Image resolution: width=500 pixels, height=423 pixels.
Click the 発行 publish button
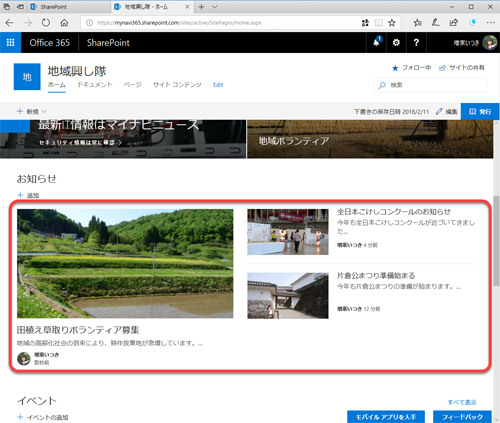(x=480, y=111)
